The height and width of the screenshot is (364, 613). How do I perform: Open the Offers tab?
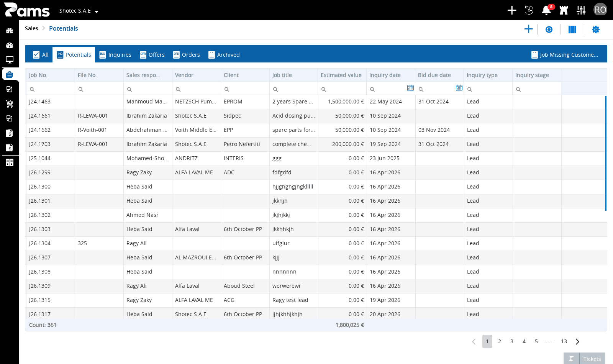click(x=152, y=55)
